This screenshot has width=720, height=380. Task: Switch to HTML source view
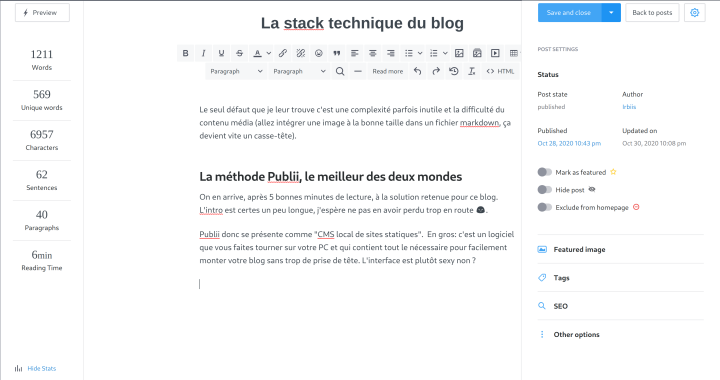tap(501, 71)
